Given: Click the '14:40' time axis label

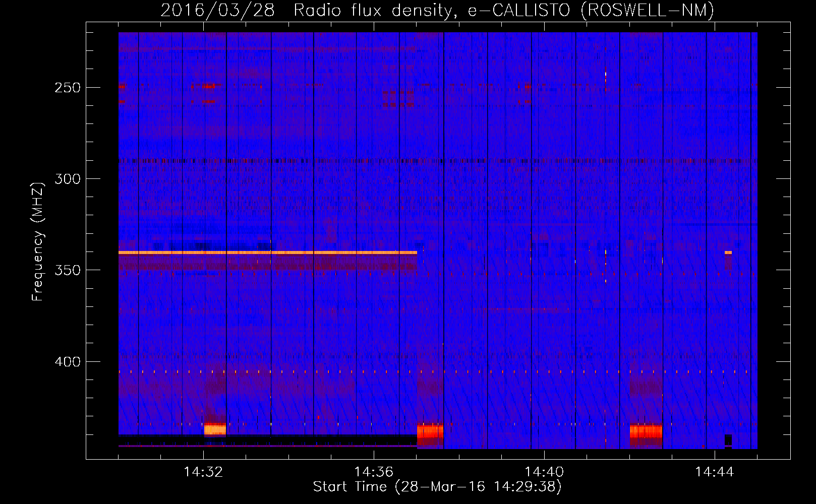Looking at the screenshot, I should 544,472.
